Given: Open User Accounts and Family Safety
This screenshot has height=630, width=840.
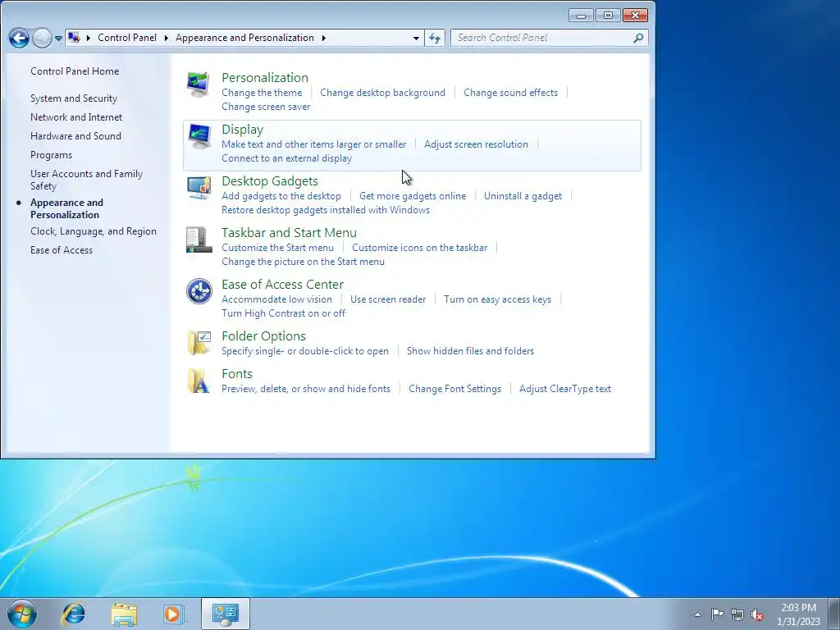Looking at the screenshot, I should (86, 180).
